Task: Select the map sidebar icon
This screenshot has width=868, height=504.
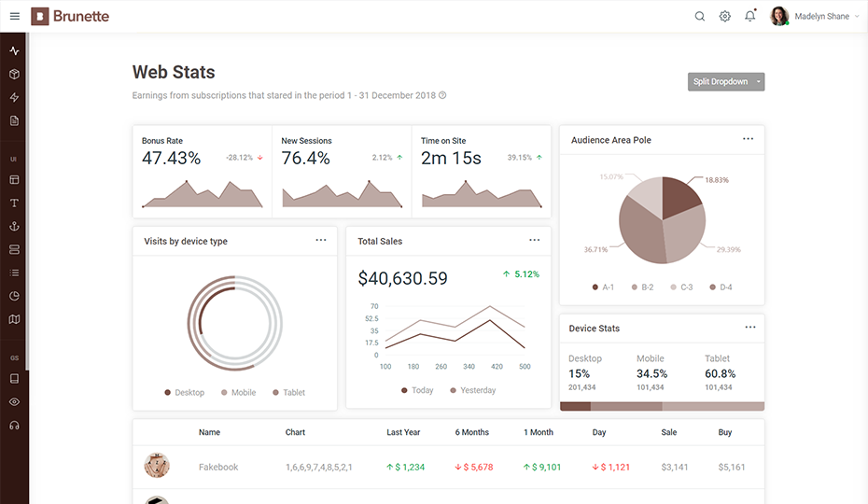Action: coord(14,319)
